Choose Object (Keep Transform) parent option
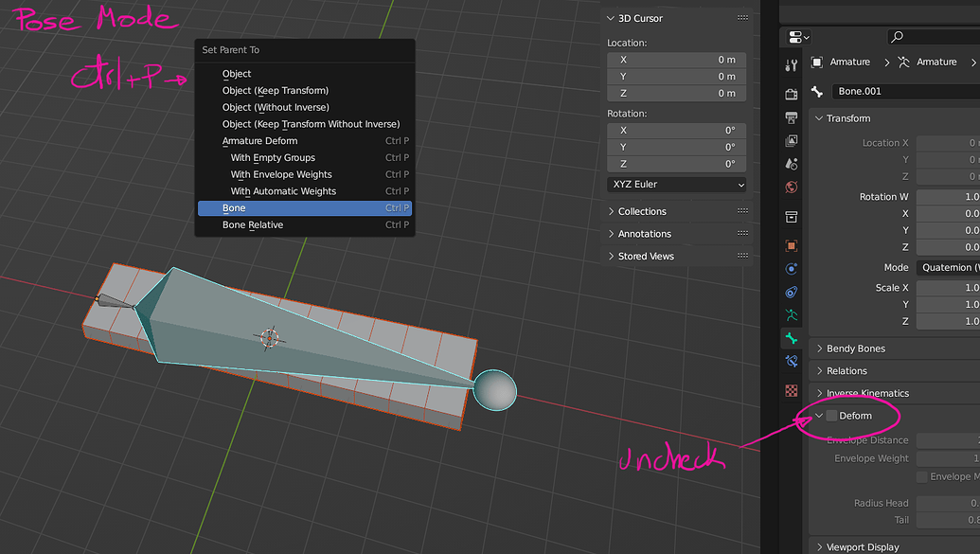 [x=305, y=91]
